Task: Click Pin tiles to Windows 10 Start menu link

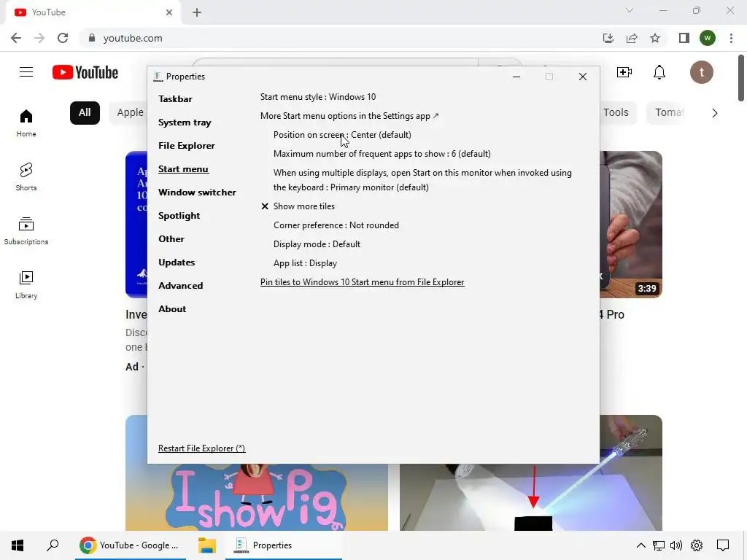Action: click(362, 282)
